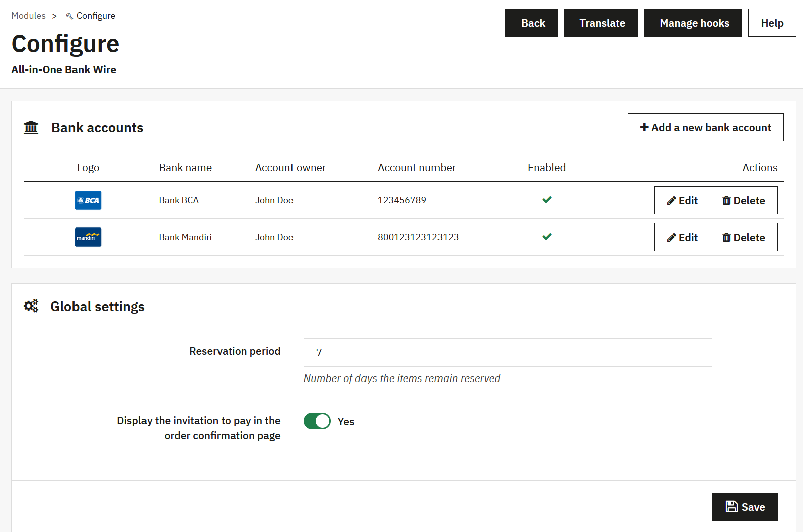803x532 pixels.
Task: Click the Account number column header
Action: click(x=417, y=168)
